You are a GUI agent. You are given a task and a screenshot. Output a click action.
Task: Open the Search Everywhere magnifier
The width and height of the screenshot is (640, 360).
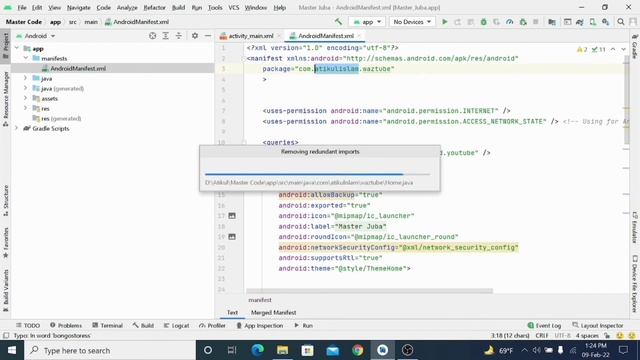620,22
